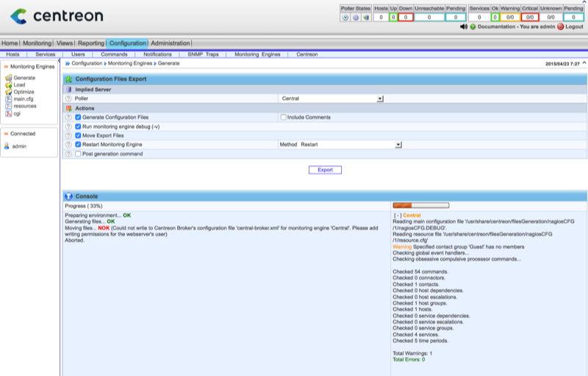
Task: Click the admin user icon under Connected
Action: pos(7,146)
